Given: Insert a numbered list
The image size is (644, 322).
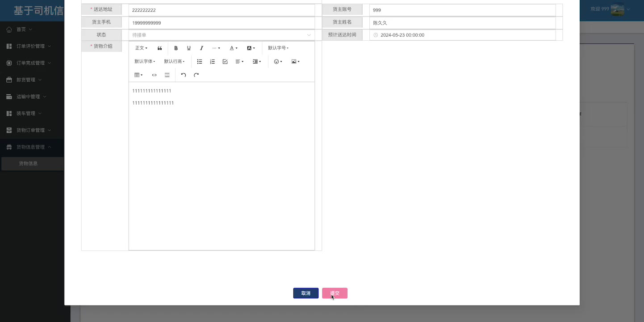Looking at the screenshot, I should (213, 62).
